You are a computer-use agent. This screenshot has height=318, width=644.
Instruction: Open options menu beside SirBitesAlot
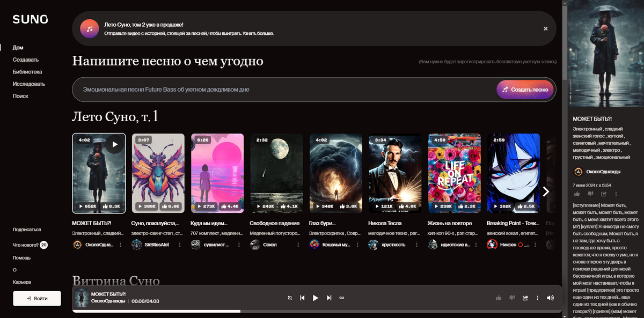[x=179, y=245]
